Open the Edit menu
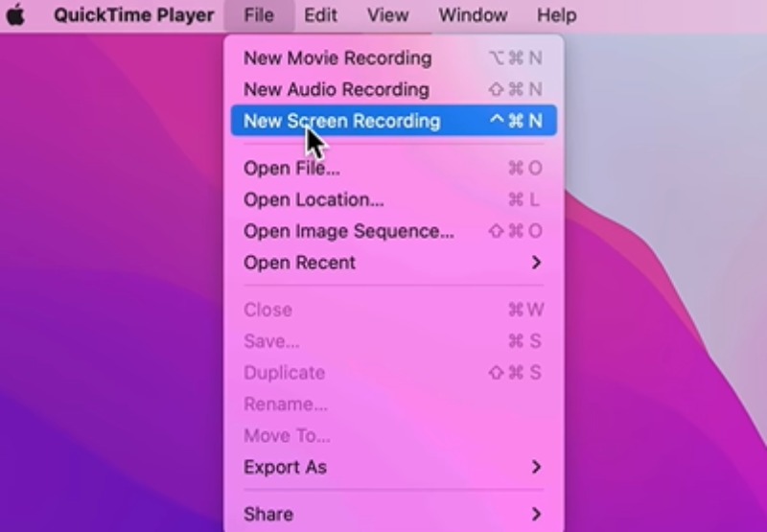Viewport: 767px width, 532px height. tap(320, 15)
